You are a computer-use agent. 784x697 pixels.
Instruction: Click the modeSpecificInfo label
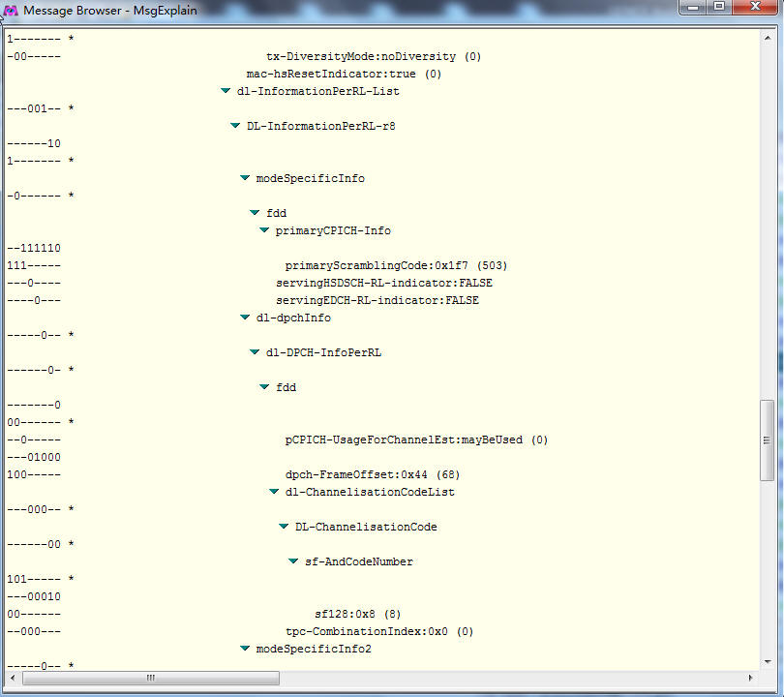(311, 178)
